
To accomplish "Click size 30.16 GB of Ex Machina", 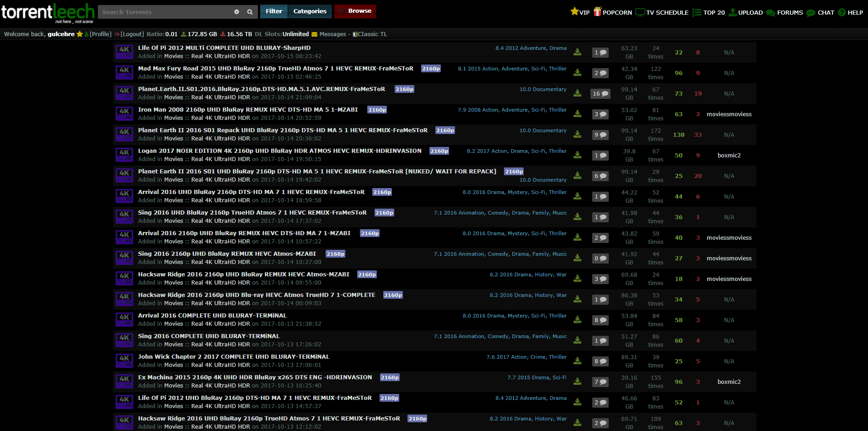I will pyautogui.click(x=629, y=382).
